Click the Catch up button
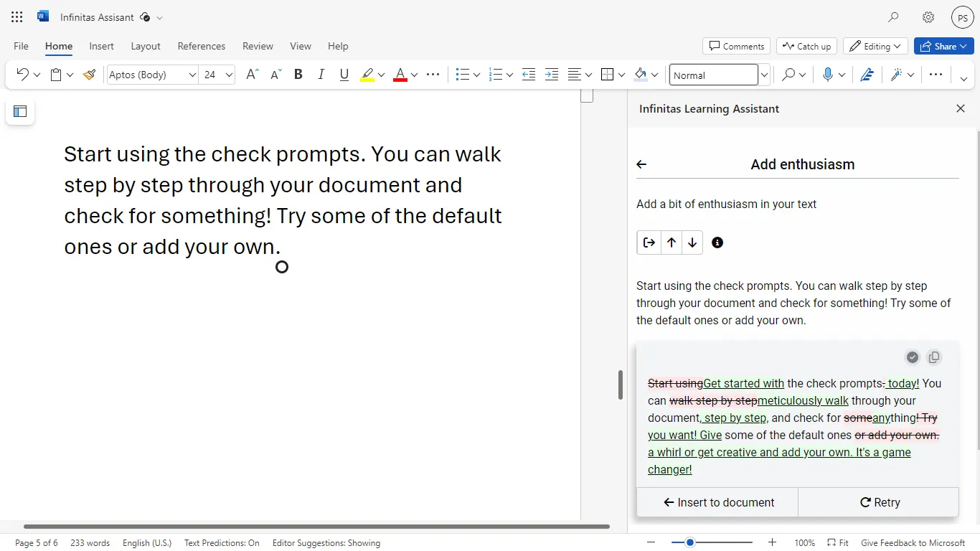The image size is (980, 551). 806,46
